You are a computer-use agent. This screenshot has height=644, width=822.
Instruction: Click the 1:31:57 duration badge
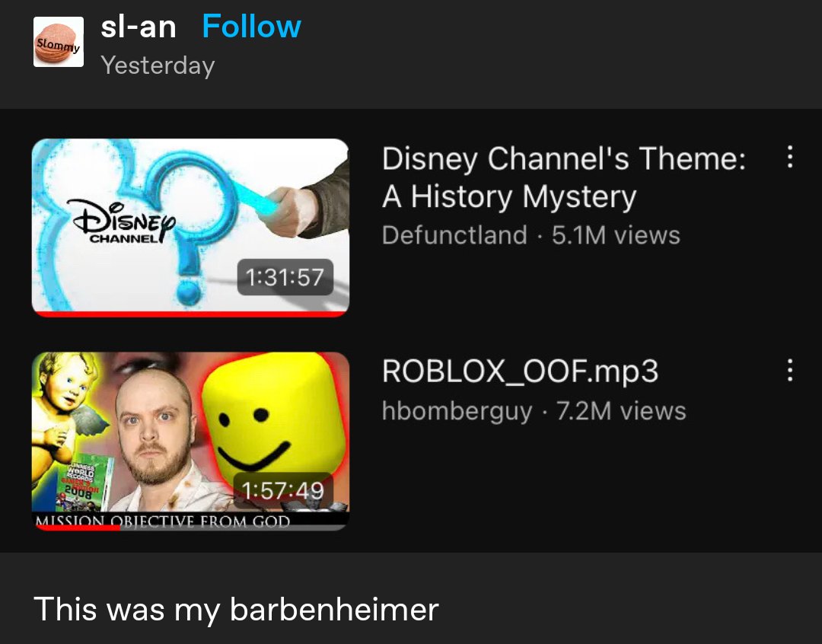point(285,277)
